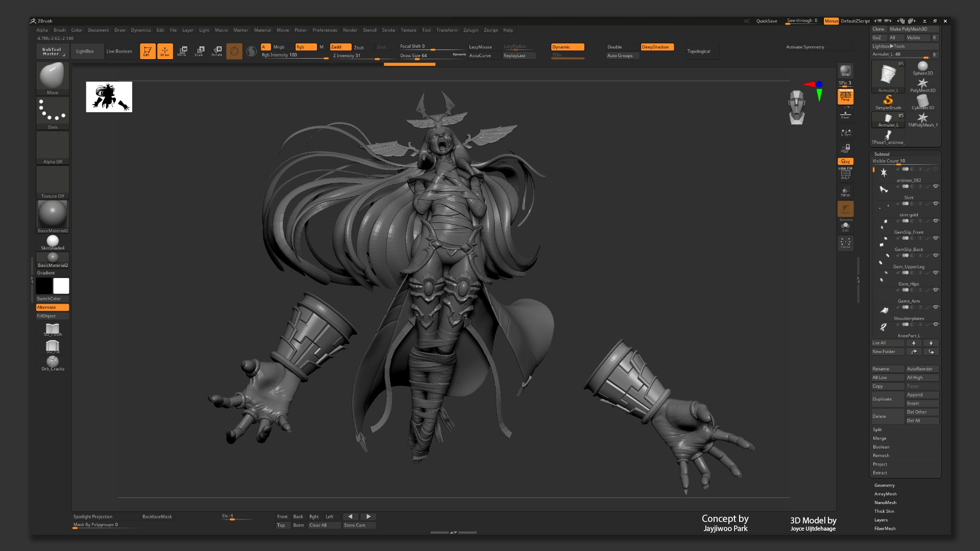Click the camera head orientation widget
Image resolution: width=980 pixels, height=551 pixels.
[x=796, y=107]
